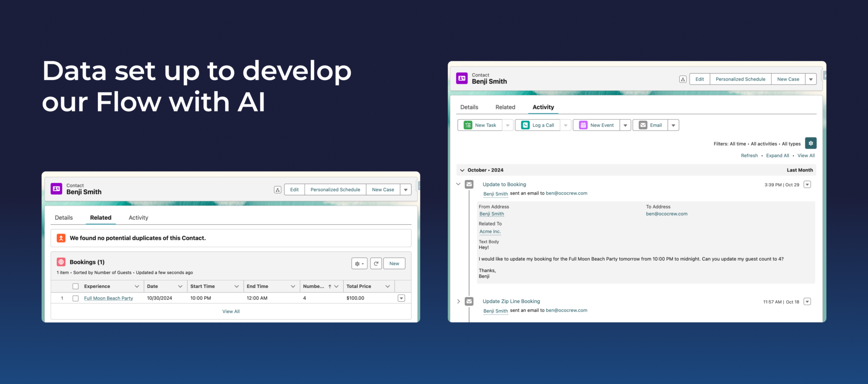Check the Full Moon Beach Party row checkbox
The height and width of the screenshot is (384, 868).
[x=75, y=298]
